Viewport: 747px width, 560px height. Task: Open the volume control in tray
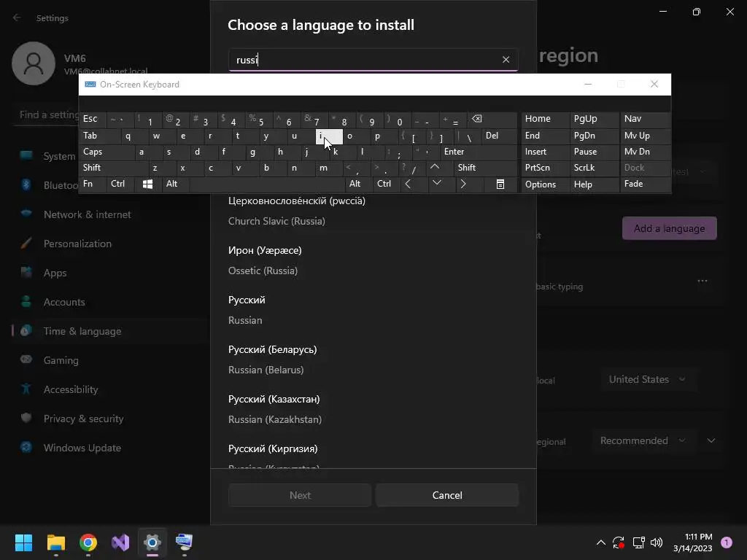pyautogui.click(x=657, y=542)
